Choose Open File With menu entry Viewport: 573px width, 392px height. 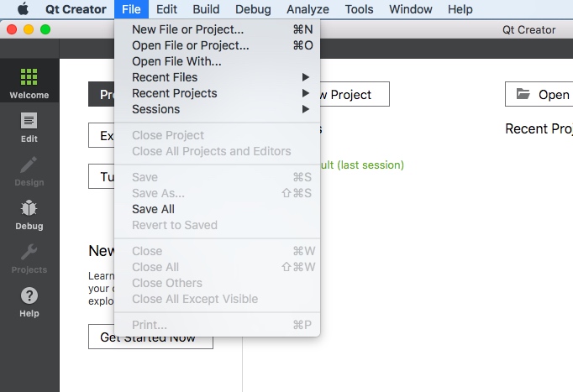pos(176,61)
